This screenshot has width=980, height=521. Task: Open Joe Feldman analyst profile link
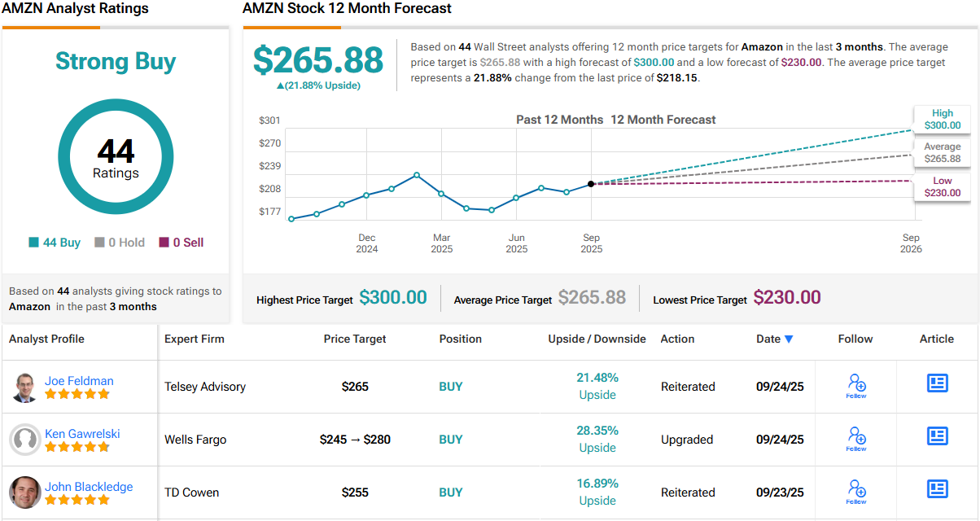click(x=79, y=380)
